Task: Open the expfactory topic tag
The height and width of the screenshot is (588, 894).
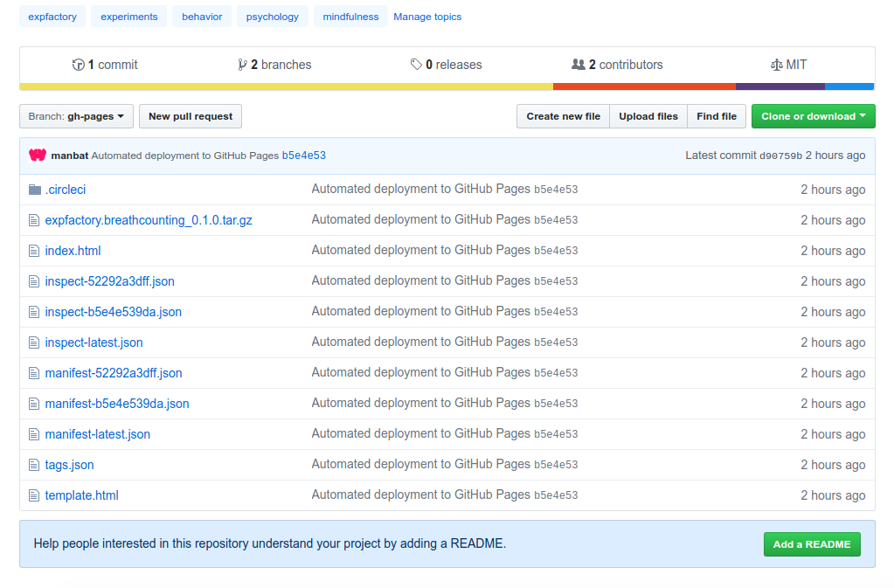Action: (52, 17)
